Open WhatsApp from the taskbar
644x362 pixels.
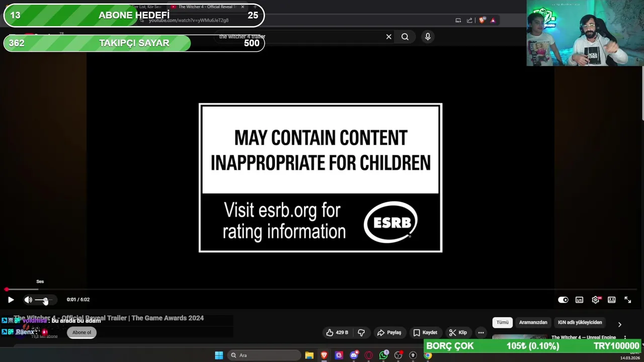[x=383, y=355]
